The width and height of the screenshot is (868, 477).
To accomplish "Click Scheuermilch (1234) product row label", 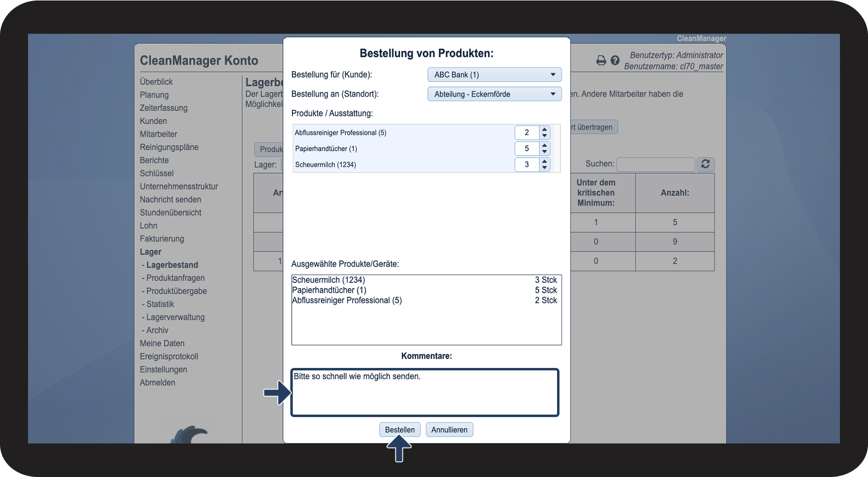I will click(x=326, y=165).
